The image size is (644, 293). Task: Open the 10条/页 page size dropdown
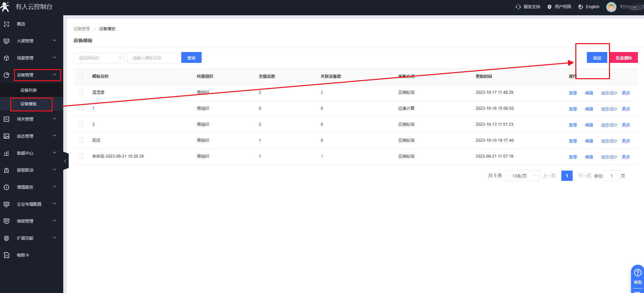522,176
